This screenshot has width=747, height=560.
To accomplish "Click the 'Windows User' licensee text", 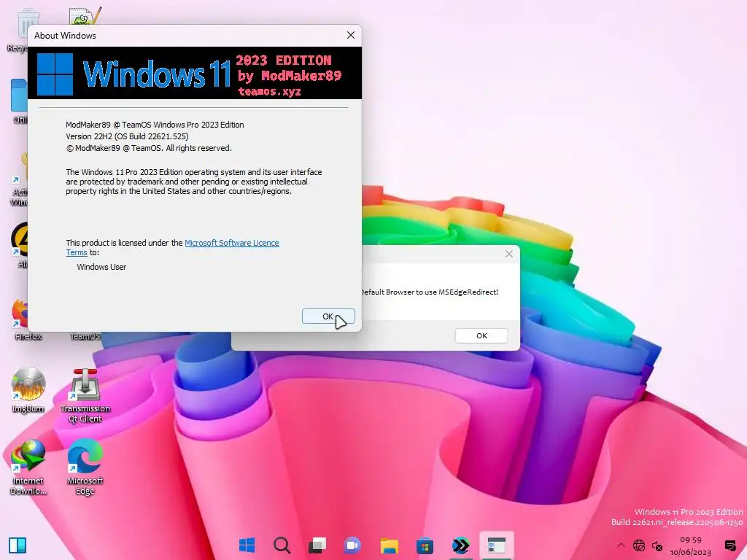I will (101, 267).
